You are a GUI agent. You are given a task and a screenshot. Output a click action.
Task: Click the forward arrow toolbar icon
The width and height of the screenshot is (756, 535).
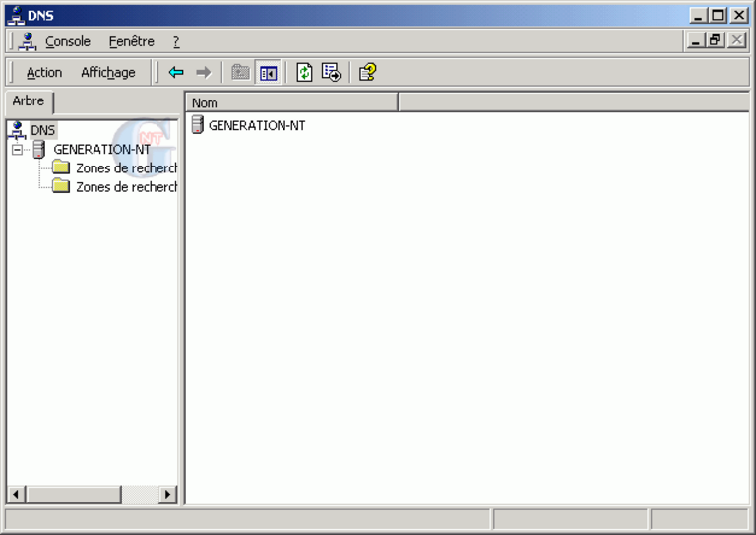tap(204, 72)
